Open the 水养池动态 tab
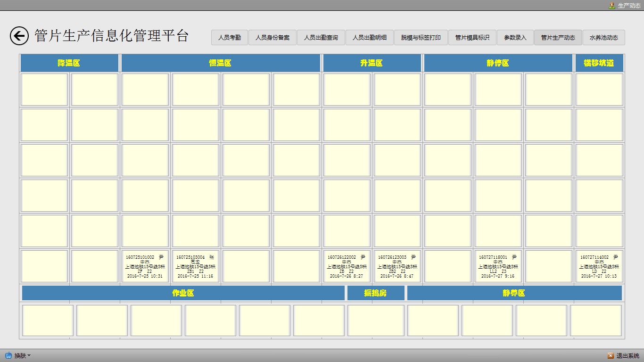The height and width of the screenshot is (362, 644). click(x=604, y=38)
